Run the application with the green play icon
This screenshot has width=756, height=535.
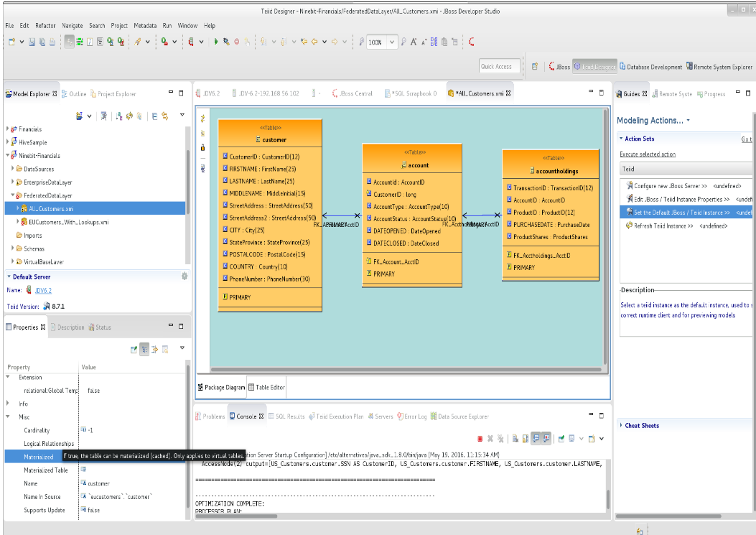tap(216, 41)
